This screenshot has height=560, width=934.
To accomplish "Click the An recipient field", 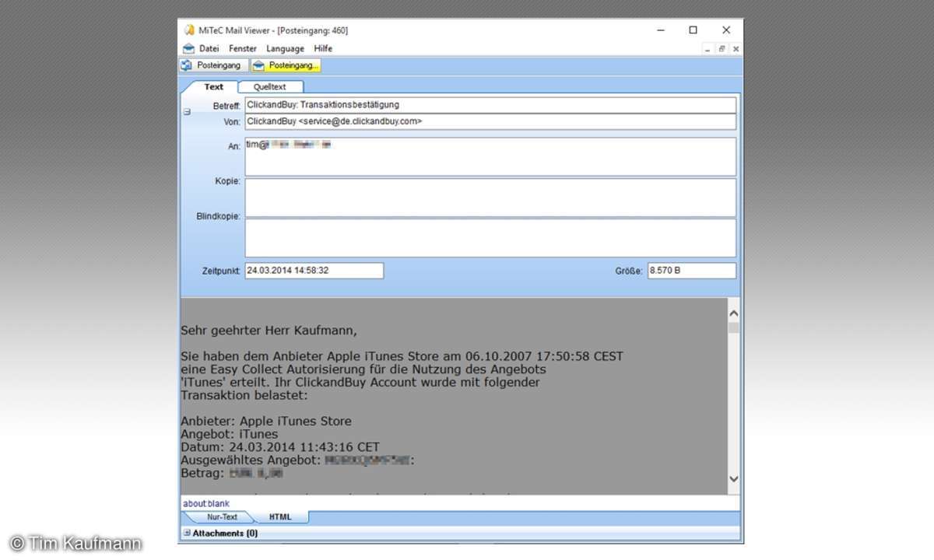I will (490, 157).
